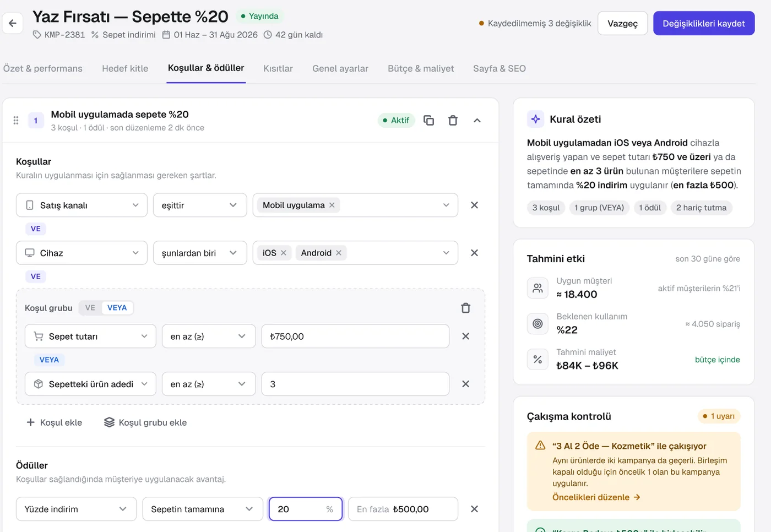Switch to the 'Özet & performans' tab
Image resolution: width=771 pixels, height=532 pixels.
(43, 68)
